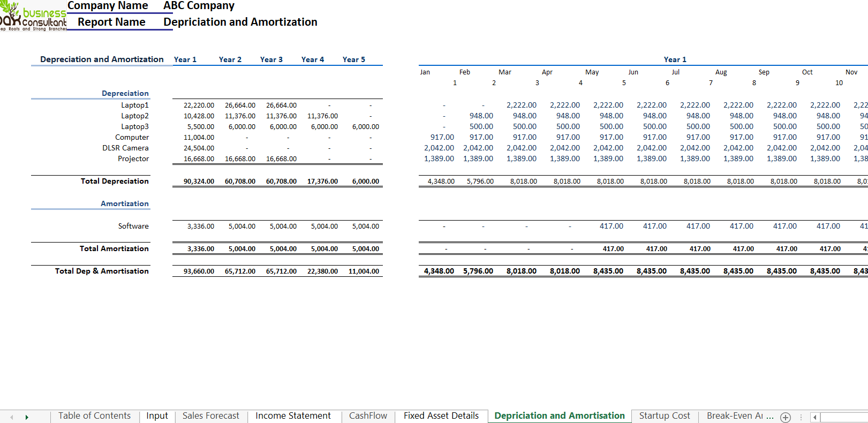Select Laptop3 Year 5 value 6,000.00
This screenshot has height=423, width=868.
pyautogui.click(x=366, y=127)
